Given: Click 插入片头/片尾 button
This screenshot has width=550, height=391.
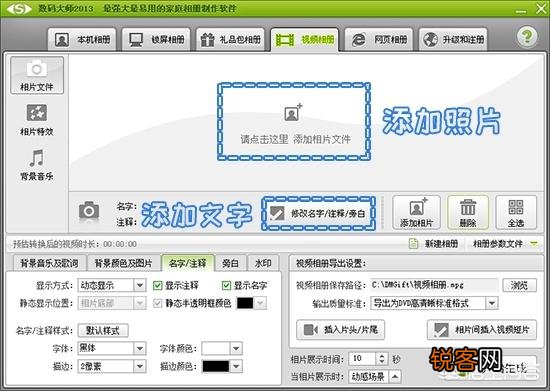Looking at the screenshot, I should 340,330.
